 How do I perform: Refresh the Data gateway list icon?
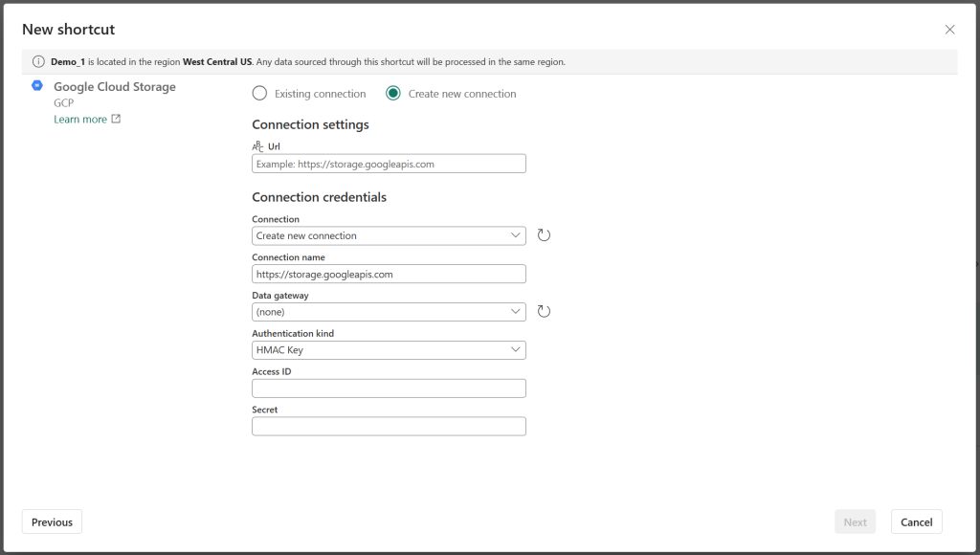pyautogui.click(x=544, y=312)
